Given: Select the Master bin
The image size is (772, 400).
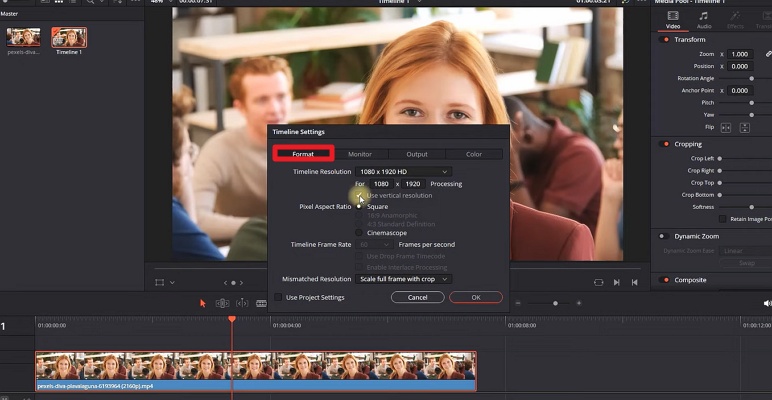Looking at the screenshot, I should tap(9, 14).
